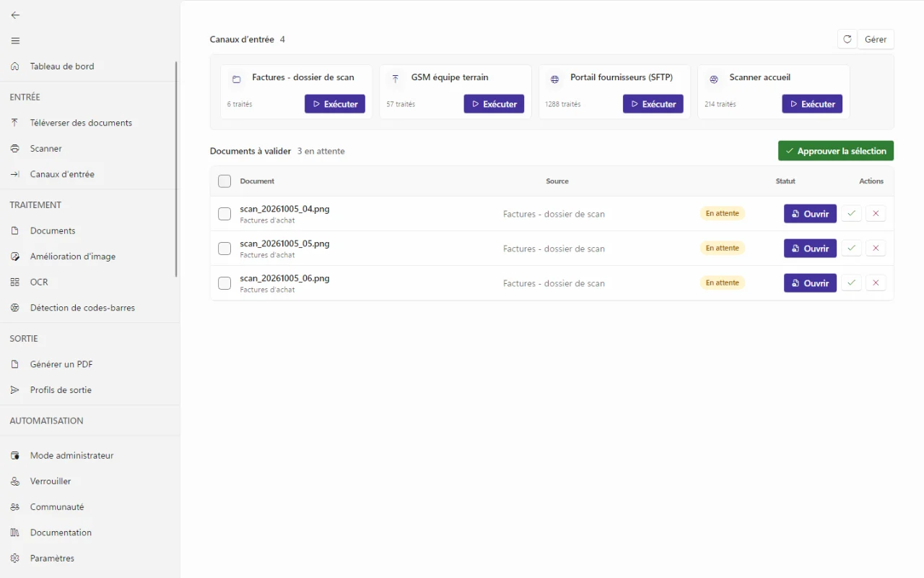The image size is (924, 578).
Task: Click the Gérer button
Action: point(876,39)
